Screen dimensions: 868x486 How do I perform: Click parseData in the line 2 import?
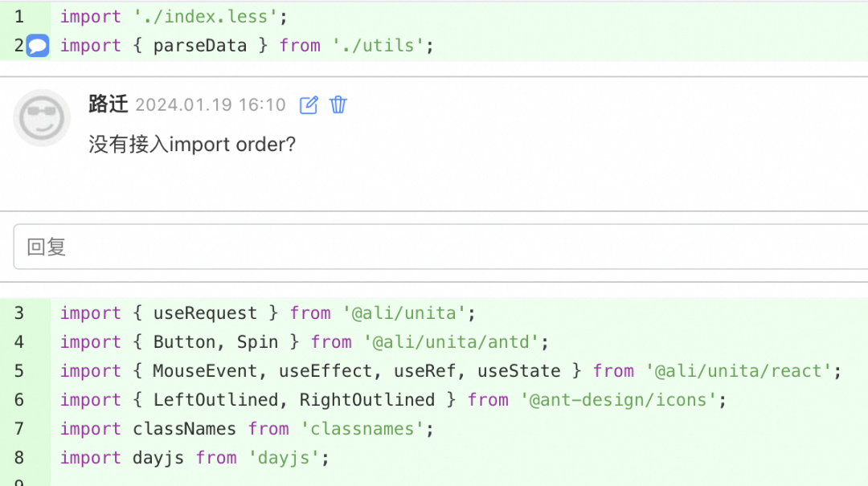coord(200,46)
